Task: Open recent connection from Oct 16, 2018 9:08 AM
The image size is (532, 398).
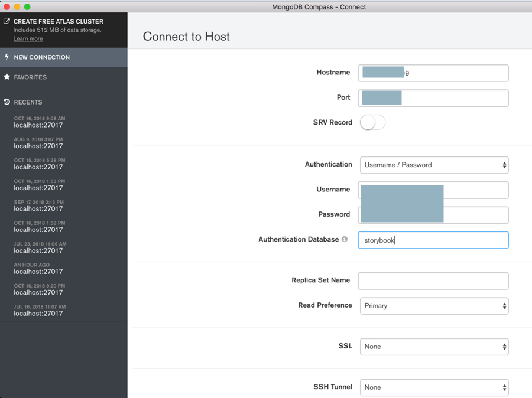Action: [x=38, y=122]
